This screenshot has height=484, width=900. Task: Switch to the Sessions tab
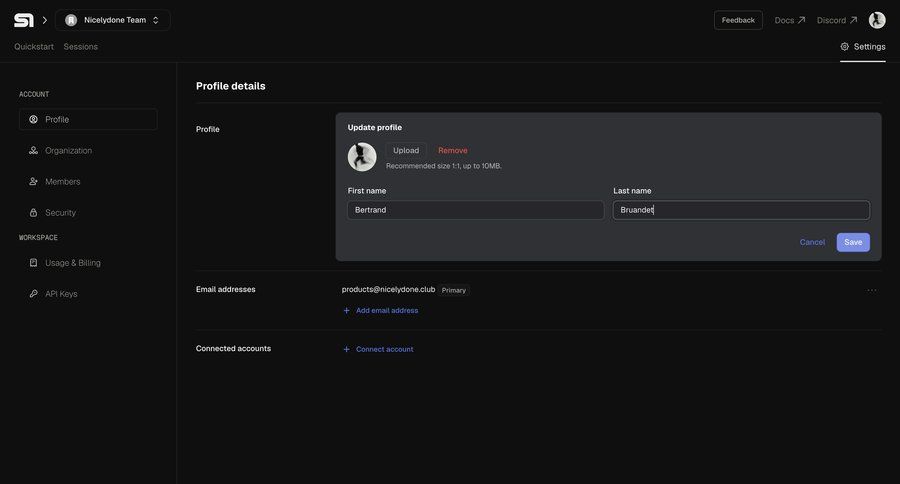click(80, 47)
